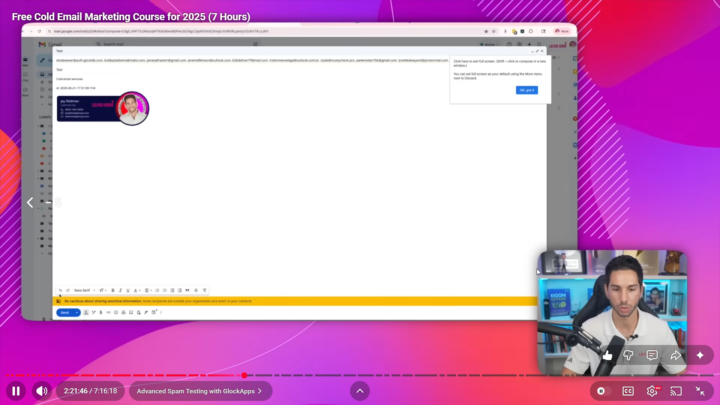Click the confidential mode lock icon
Image resolution: width=720 pixels, height=405 pixels.
139,313
